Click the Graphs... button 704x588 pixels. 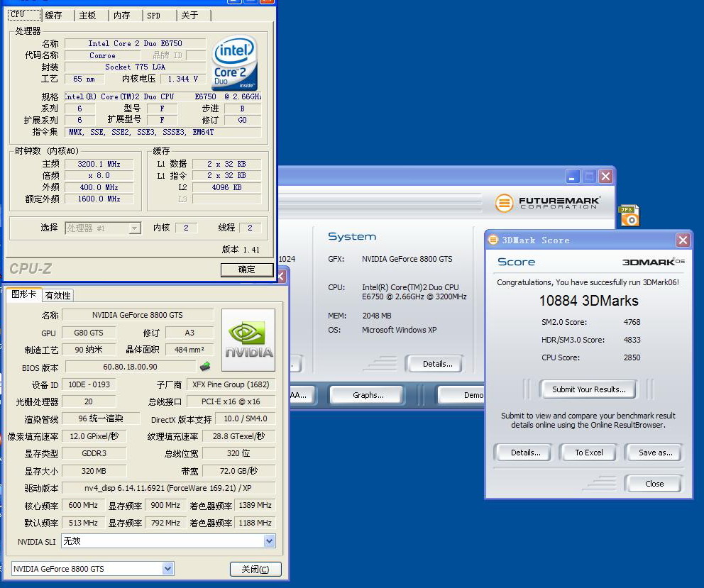pos(368,395)
